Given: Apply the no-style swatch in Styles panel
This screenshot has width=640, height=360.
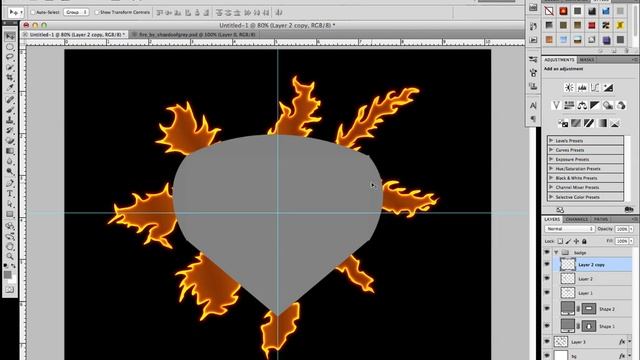Looking at the screenshot, I should [x=549, y=11].
